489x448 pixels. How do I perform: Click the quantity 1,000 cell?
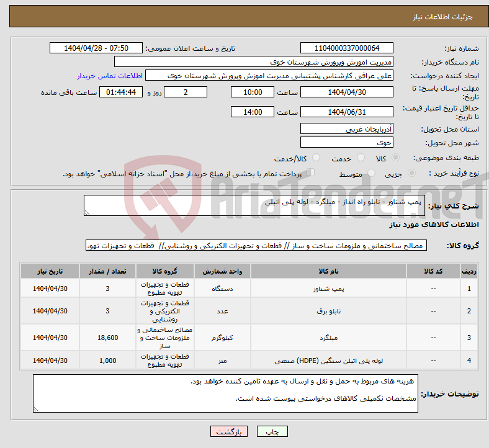[107, 361]
